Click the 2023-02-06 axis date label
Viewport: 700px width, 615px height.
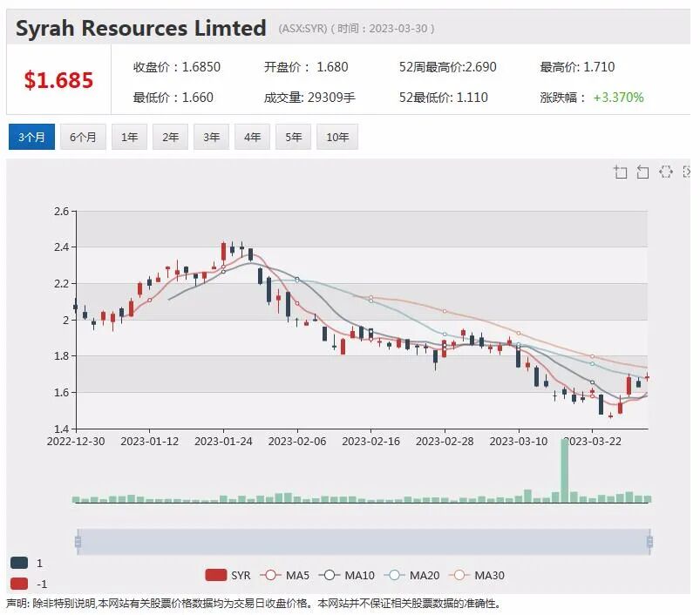coord(297,441)
